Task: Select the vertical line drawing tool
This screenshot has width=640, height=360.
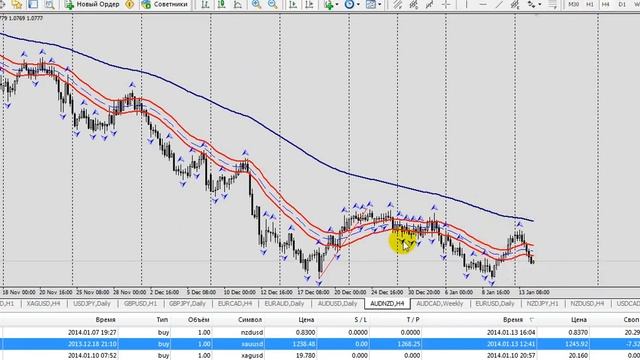Action: pyautogui.click(x=466, y=4)
